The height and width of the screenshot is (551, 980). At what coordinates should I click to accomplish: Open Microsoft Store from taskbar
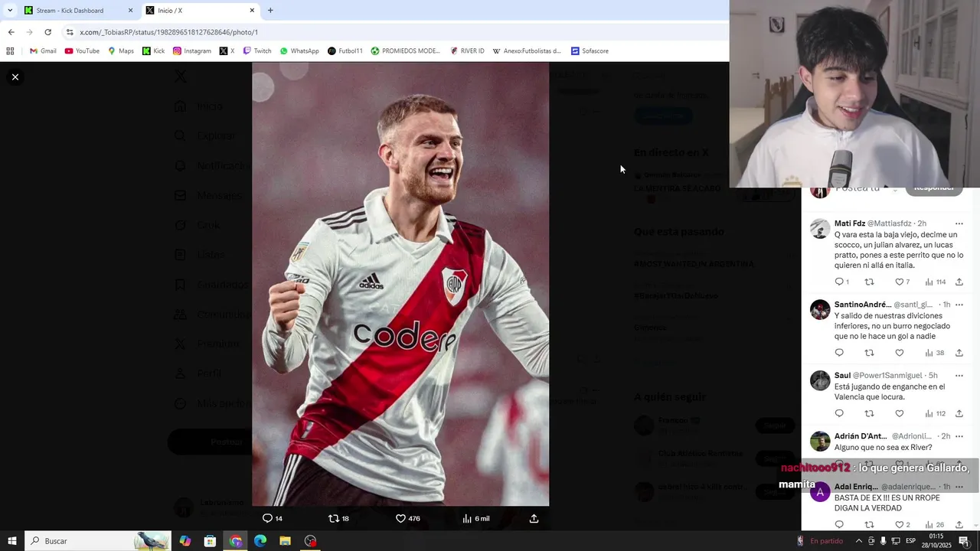coord(210,541)
